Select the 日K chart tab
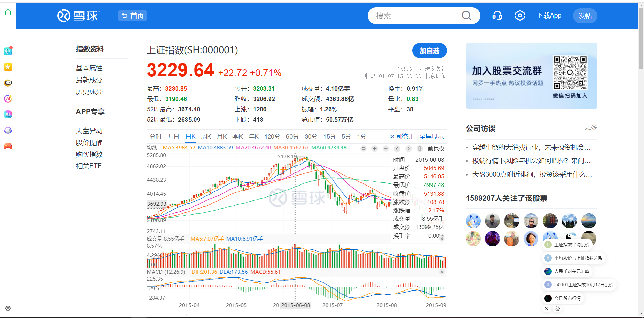 click(191, 137)
